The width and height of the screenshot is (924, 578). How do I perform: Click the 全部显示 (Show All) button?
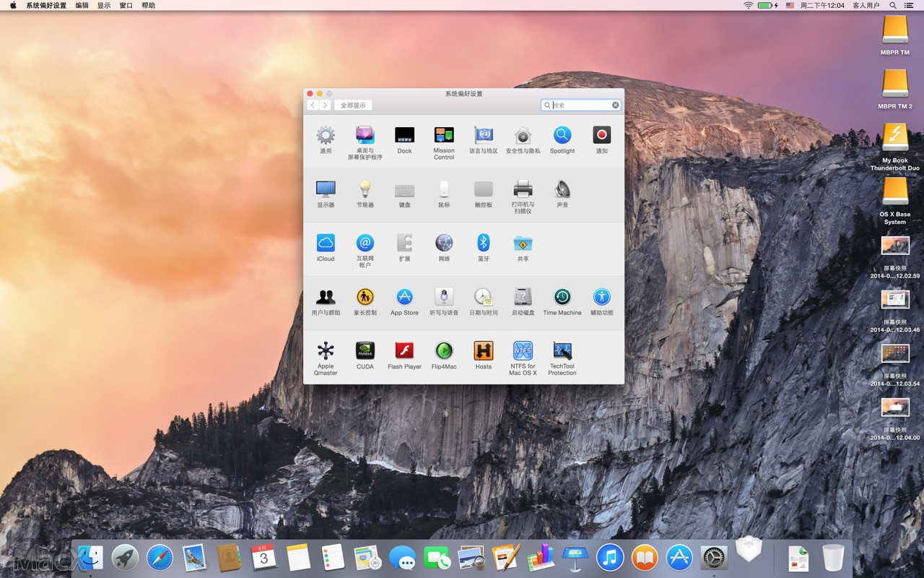coord(353,105)
